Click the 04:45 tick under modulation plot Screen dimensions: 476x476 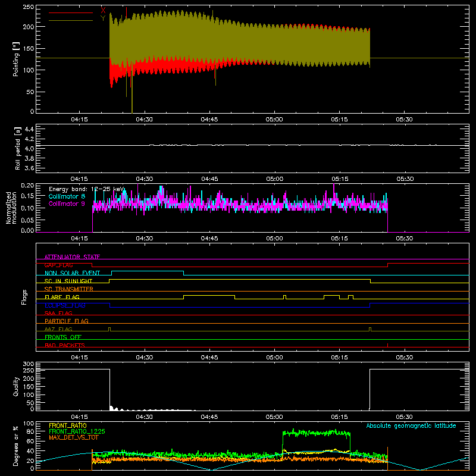pyautogui.click(x=209, y=239)
